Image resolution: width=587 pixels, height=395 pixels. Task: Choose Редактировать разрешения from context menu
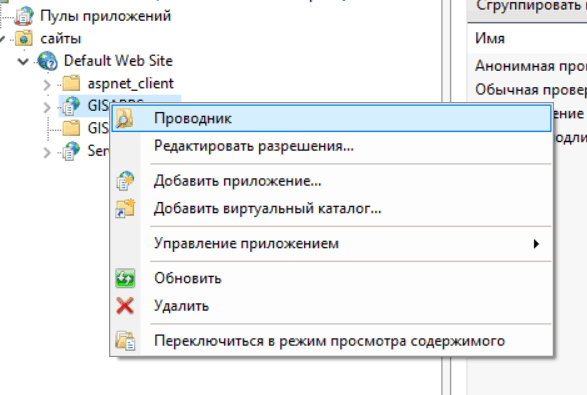253,146
